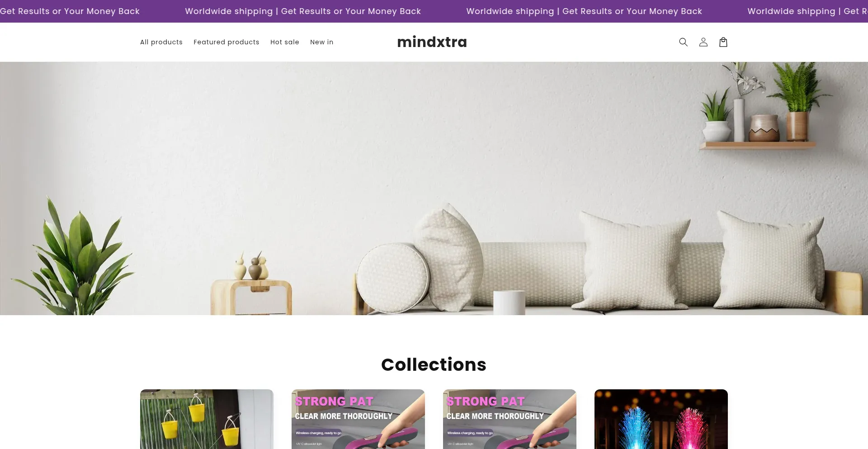This screenshot has height=449, width=868.
Task: Click the left Money Back banner text
Action: [x=70, y=11]
